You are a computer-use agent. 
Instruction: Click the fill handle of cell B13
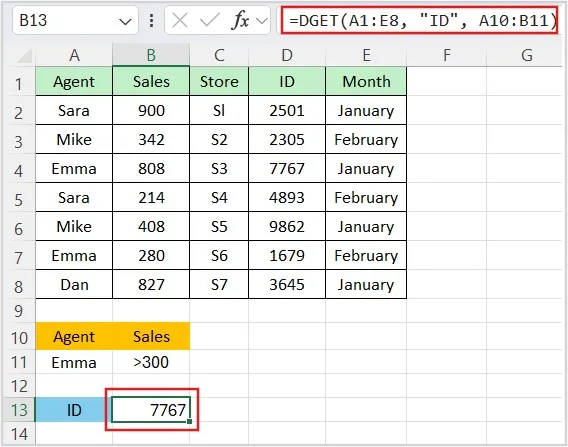coord(189,421)
